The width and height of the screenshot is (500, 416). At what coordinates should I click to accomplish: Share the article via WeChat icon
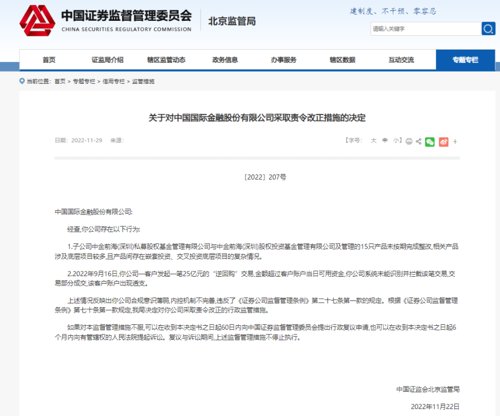click(x=430, y=142)
